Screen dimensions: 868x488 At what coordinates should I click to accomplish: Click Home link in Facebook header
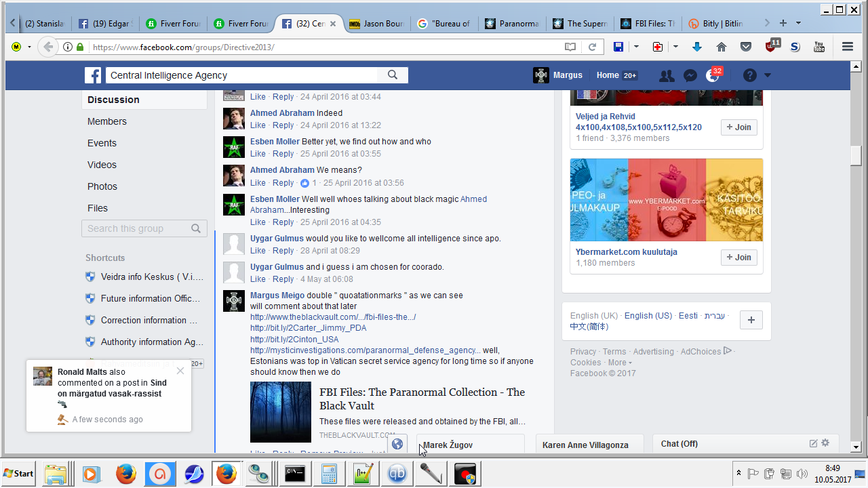point(608,75)
